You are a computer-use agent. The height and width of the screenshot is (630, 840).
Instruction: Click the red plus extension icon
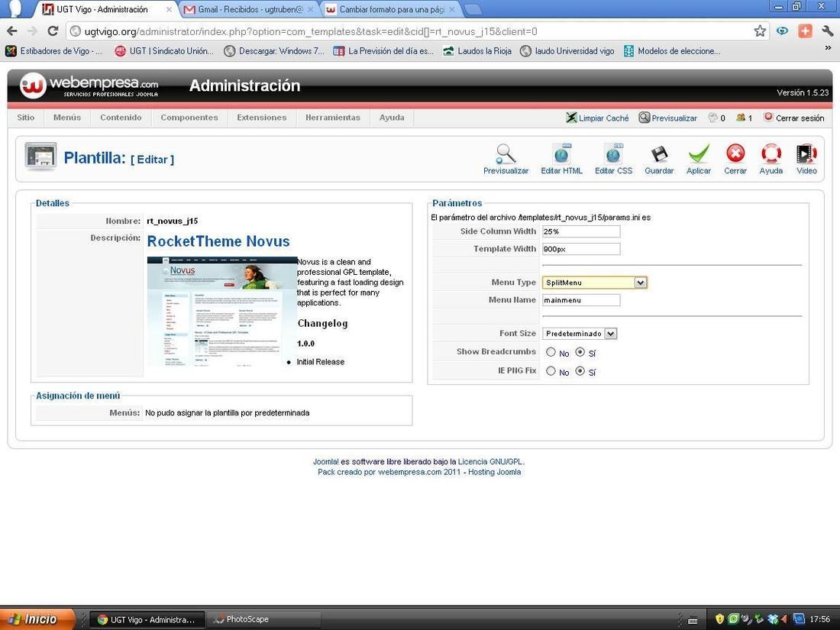tap(805, 31)
